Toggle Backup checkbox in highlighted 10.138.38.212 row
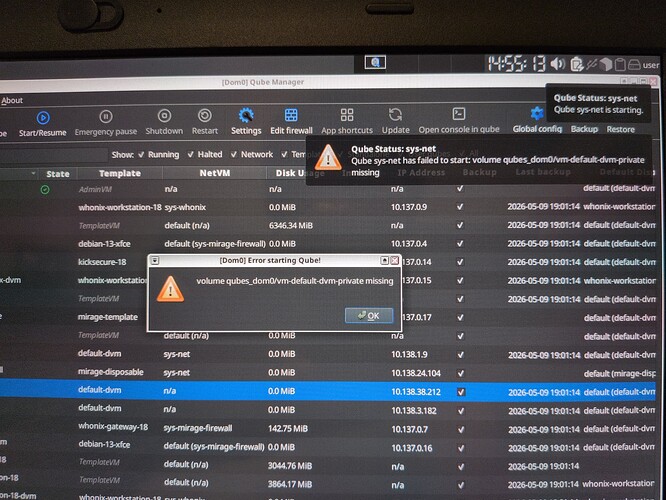This screenshot has width=666, height=500. [461, 392]
